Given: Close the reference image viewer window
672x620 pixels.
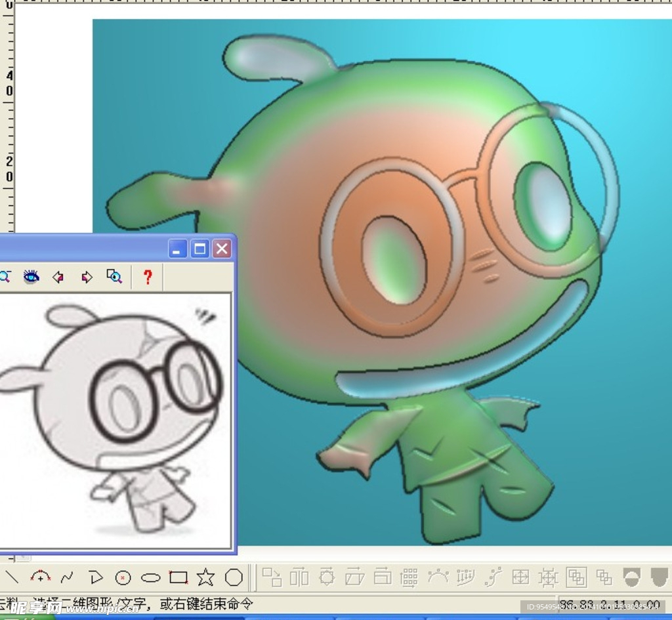Looking at the screenshot, I should (222, 249).
